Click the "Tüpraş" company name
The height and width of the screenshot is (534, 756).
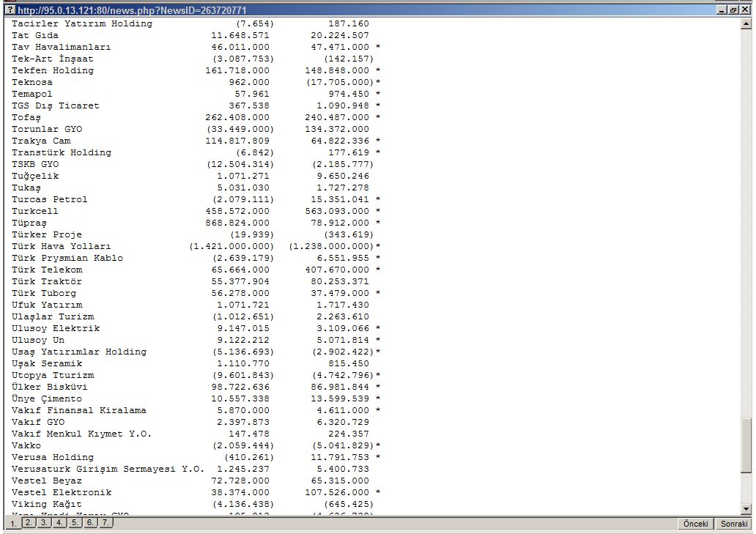tap(29, 223)
